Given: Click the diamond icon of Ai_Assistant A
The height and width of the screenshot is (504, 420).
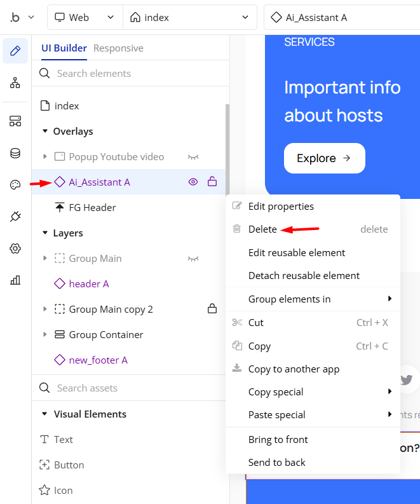Looking at the screenshot, I should [60, 182].
